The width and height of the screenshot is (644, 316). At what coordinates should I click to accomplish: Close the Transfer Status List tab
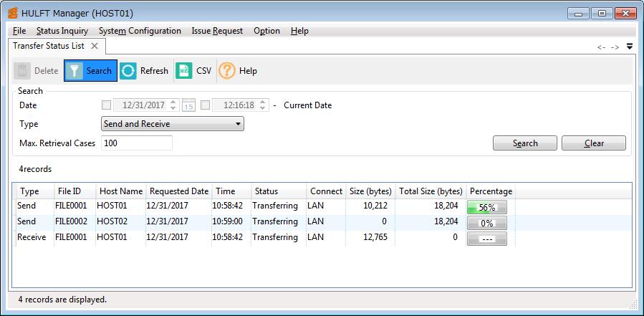(x=95, y=46)
